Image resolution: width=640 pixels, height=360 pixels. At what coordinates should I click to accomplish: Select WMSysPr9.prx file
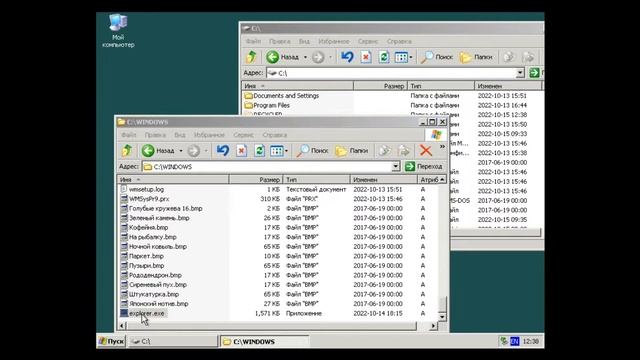point(149,199)
